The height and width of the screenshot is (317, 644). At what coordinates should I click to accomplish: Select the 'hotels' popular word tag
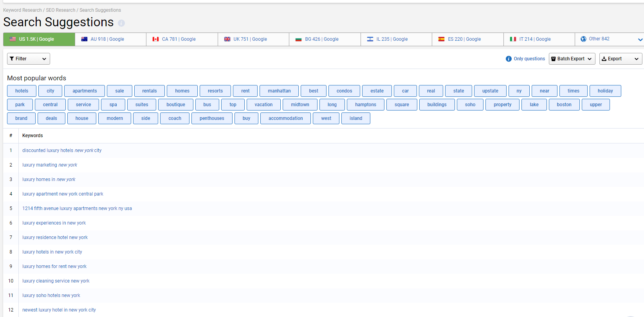pyautogui.click(x=22, y=91)
